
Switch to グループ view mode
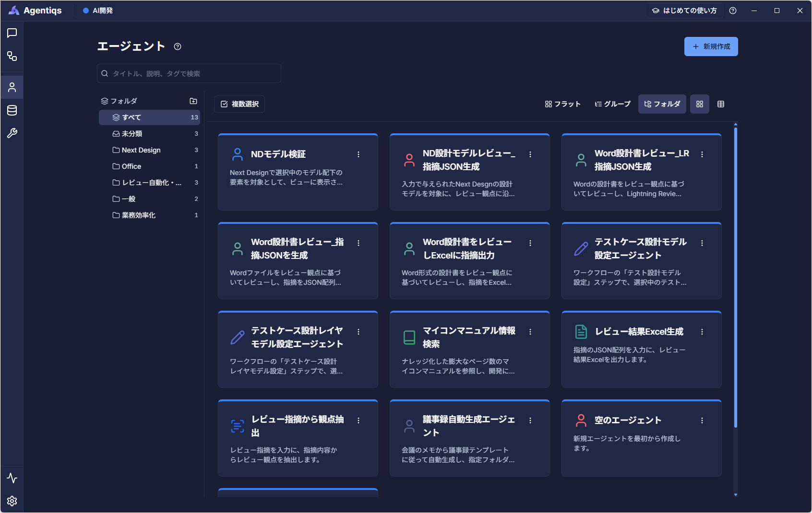point(613,104)
